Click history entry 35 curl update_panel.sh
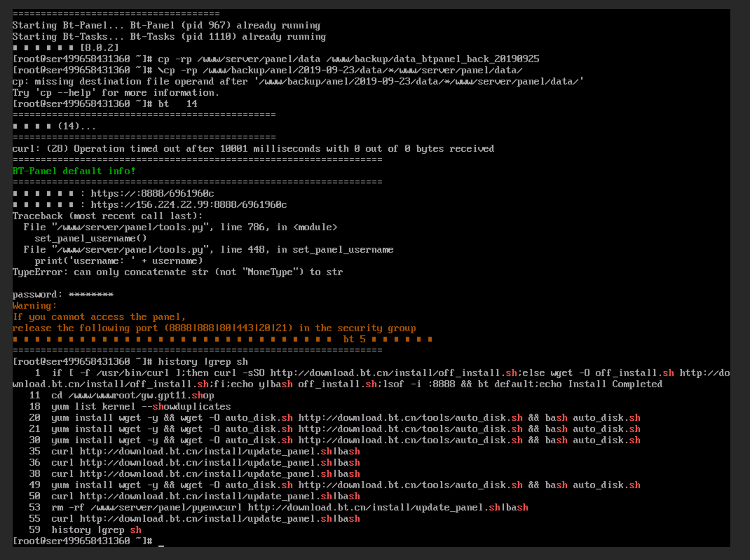750x560 pixels. (194, 451)
